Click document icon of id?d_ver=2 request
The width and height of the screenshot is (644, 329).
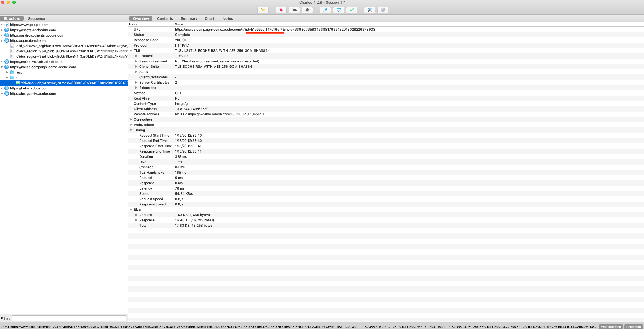(12, 46)
